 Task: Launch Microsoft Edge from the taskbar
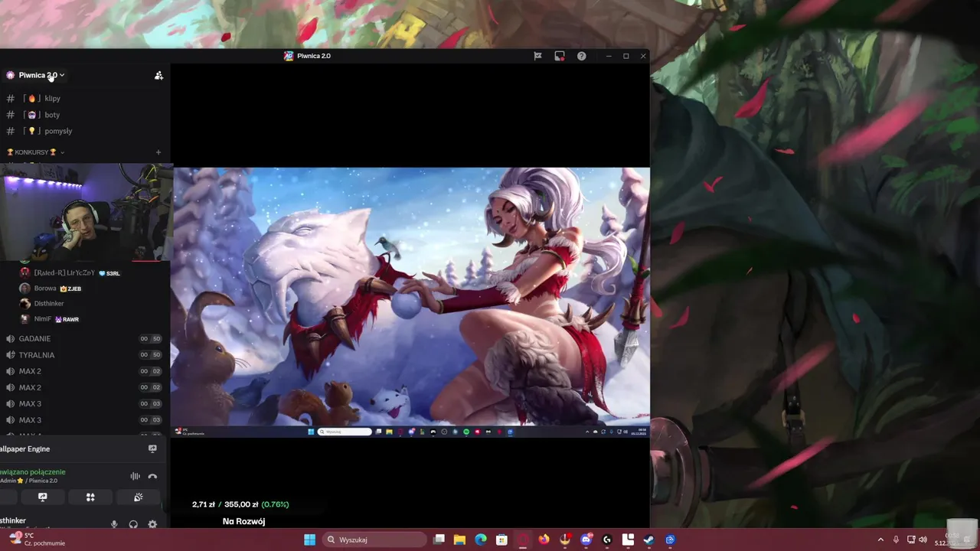pyautogui.click(x=481, y=540)
